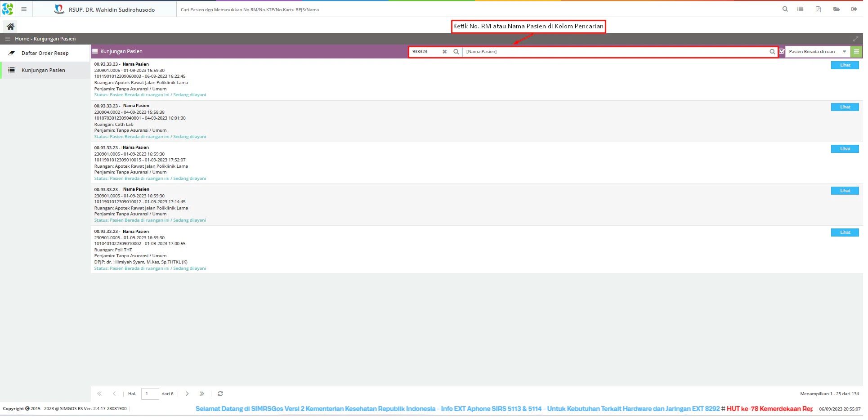Go to the Home house icon
Viewport: 868px width, 420px height.
(10, 27)
